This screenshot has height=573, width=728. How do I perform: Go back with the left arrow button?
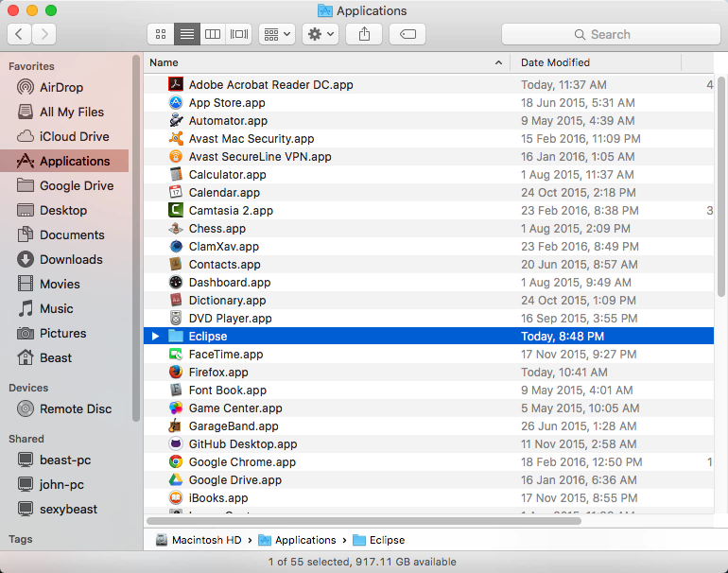19,34
